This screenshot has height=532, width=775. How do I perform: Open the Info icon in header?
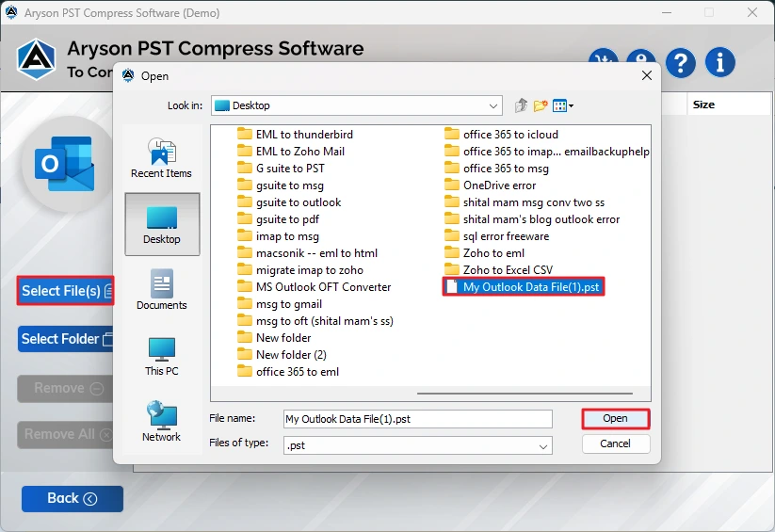pyautogui.click(x=719, y=63)
